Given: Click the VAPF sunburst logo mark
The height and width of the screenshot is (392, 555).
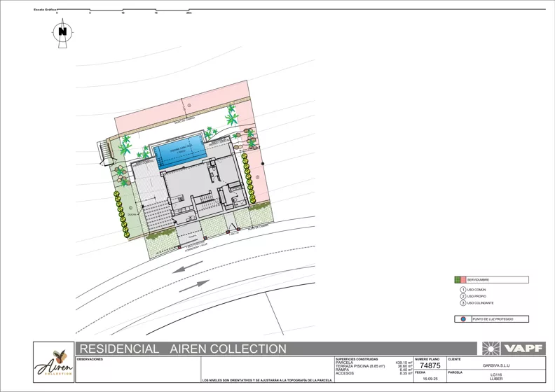Looking at the screenshot, I should click(x=491, y=349).
